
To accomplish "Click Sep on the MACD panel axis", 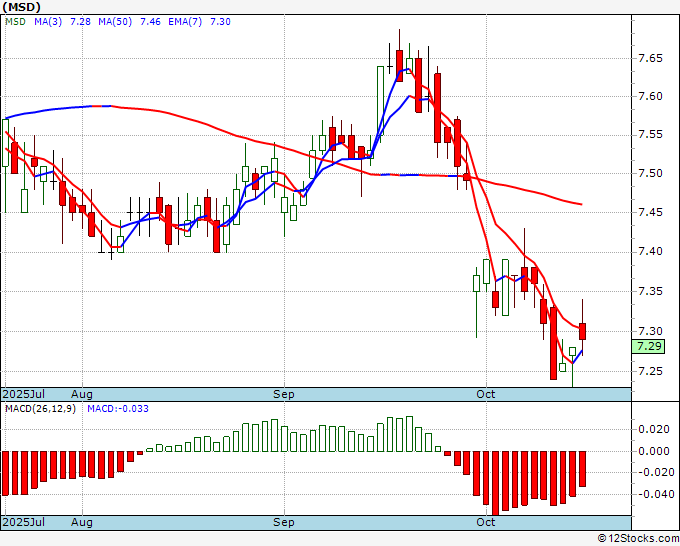I will click(284, 522).
